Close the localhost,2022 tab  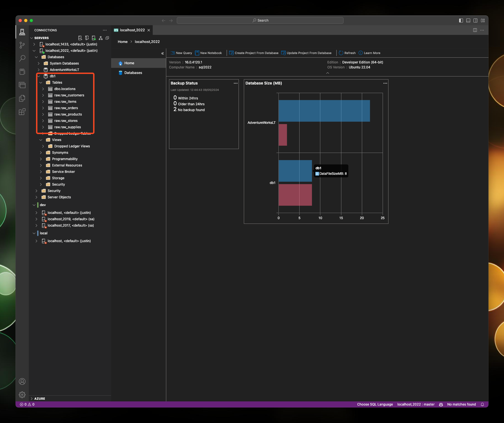click(x=149, y=30)
